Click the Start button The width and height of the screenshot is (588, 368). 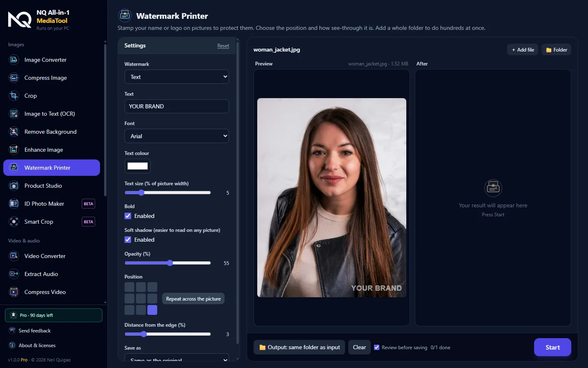tap(552, 347)
